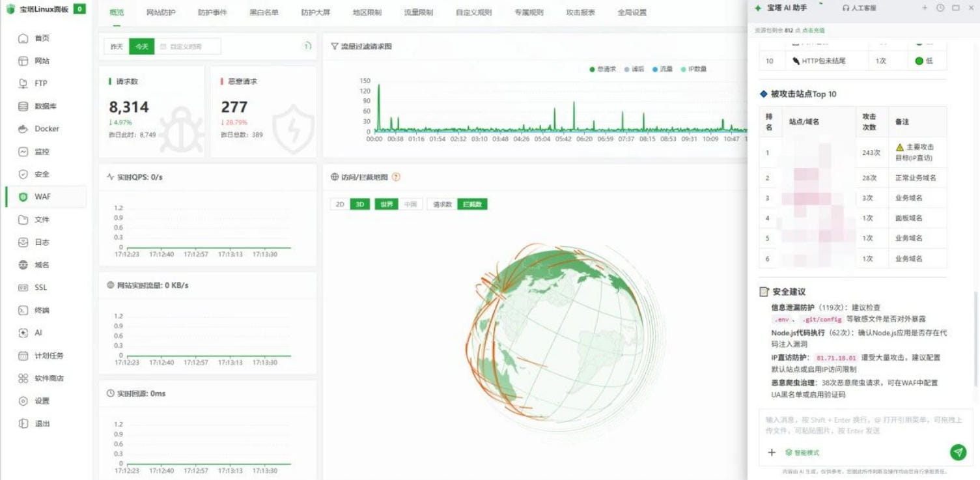Open the 自定义时间 date picker
Viewport: 980px width, 480px height.
(x=188, y=46)
